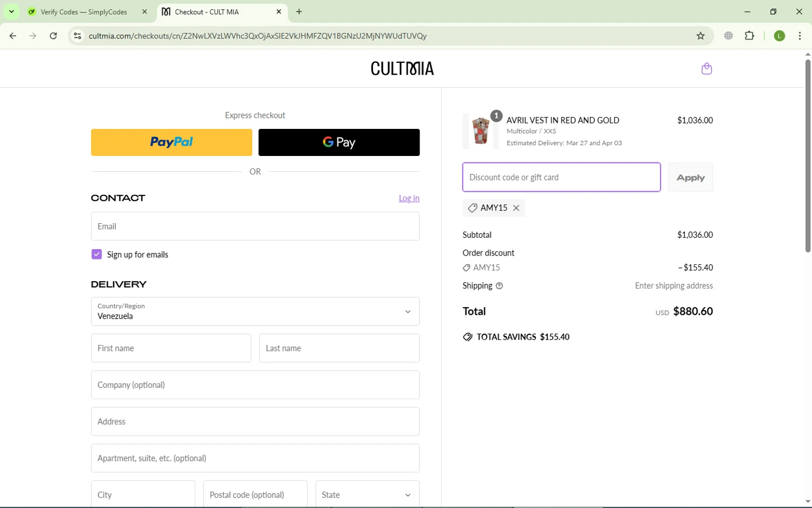Pay with PayPal express checkout
The image size is (812, 508).
click(x=172, y=142)
